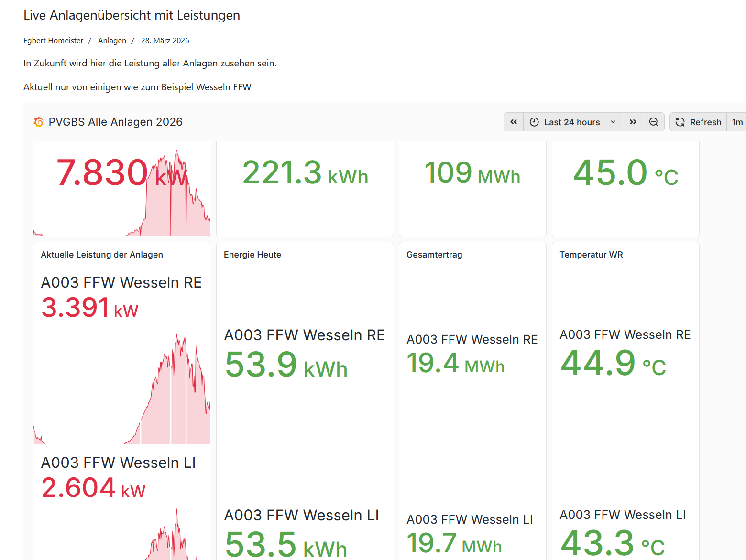Click the Gesamtertrag panel title
Screen dimensions: 746x560
434,255
